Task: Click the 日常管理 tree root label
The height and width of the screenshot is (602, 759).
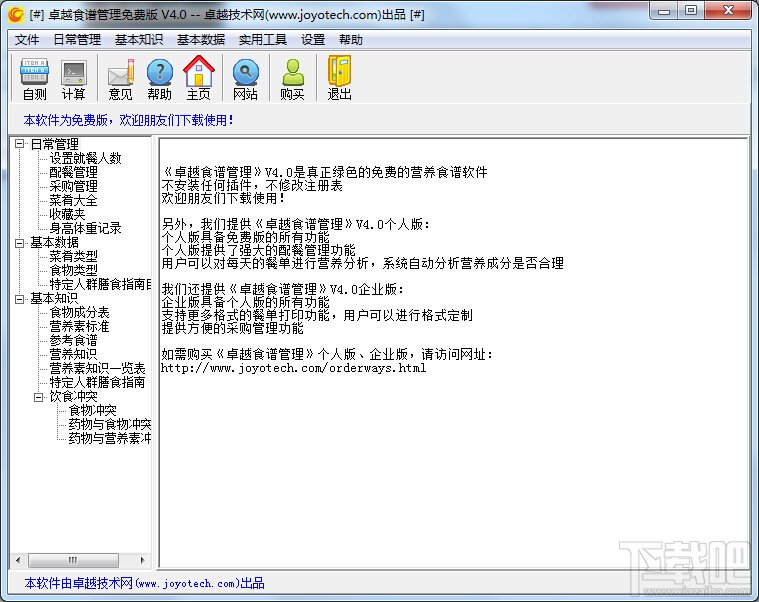Action: (x=54, y=144)
